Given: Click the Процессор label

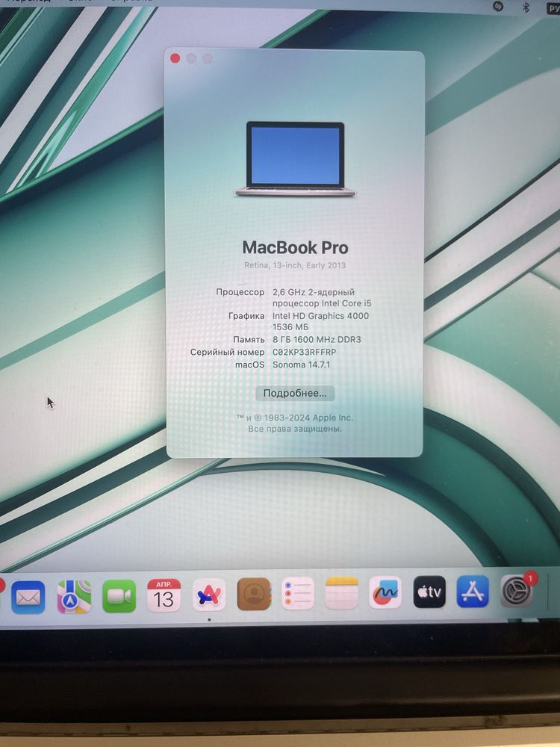Looking at the screenshot, I should 240,292.
